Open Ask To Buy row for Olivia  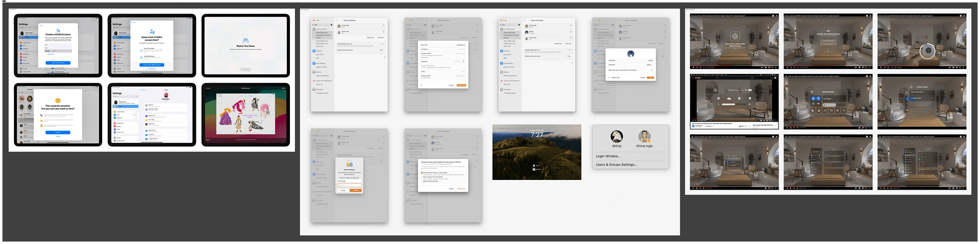166,120
